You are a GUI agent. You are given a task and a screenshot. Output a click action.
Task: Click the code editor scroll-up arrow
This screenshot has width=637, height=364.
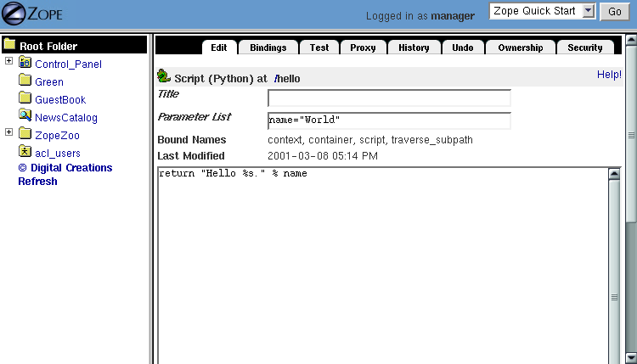(x=614, y=175)
